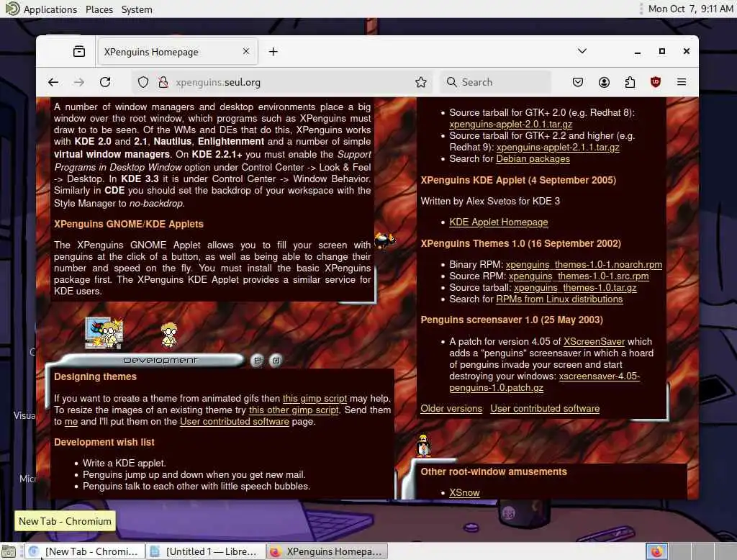Click the Development panel title bar

[x=151, y=361]
